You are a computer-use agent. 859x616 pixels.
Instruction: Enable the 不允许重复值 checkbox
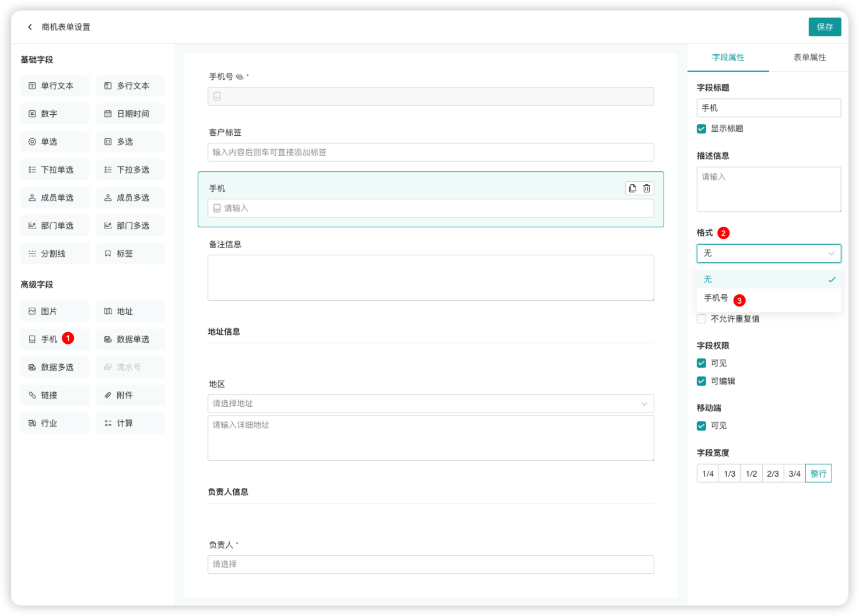(702, 319)
